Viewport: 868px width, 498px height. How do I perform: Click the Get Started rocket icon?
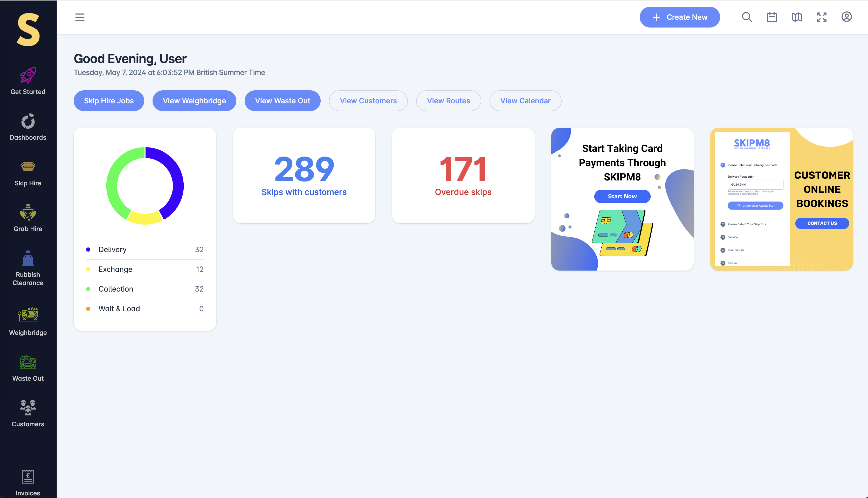28,75
